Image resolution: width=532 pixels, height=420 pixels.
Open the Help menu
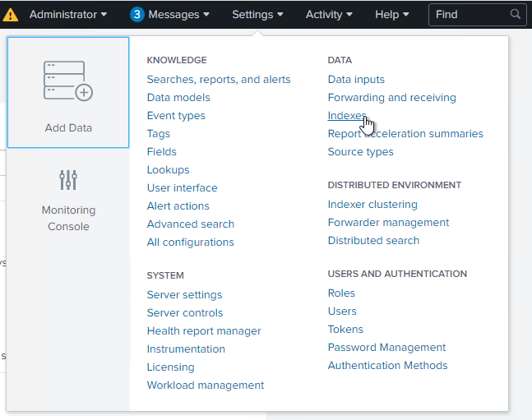click(x=392, y=15)
